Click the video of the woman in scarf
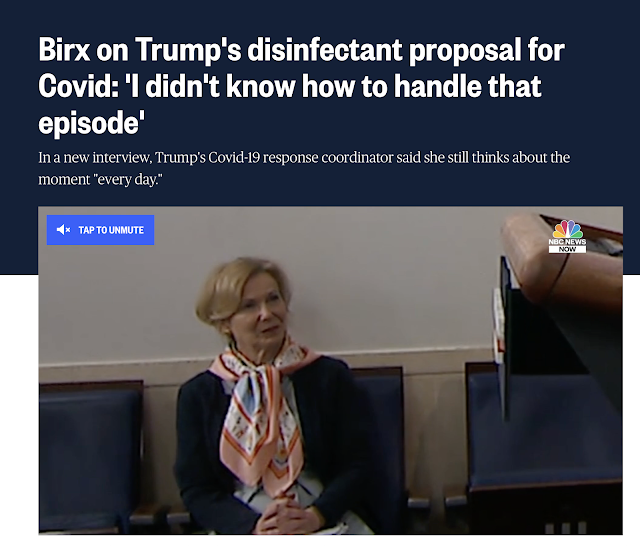This screenshot has width=640, height=546. (x=331, y=370)
